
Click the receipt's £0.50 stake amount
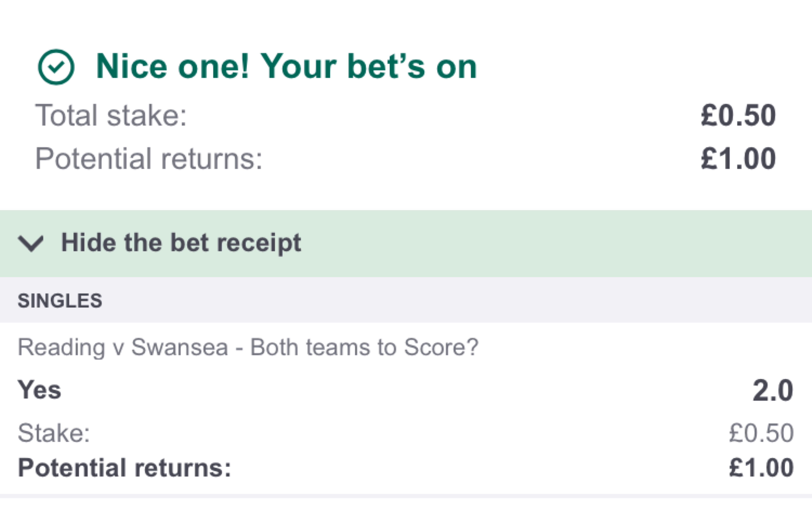pyautogui.click(x=761, y=433)
